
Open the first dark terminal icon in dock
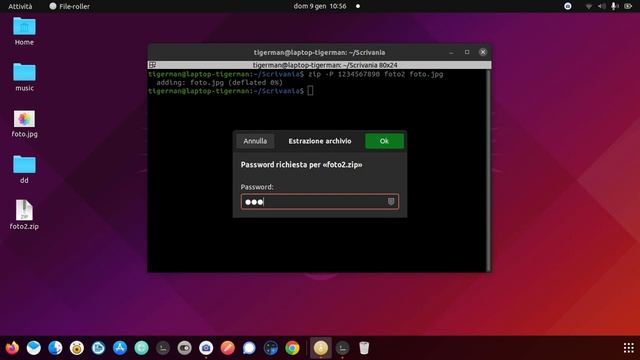pos(163,348)
